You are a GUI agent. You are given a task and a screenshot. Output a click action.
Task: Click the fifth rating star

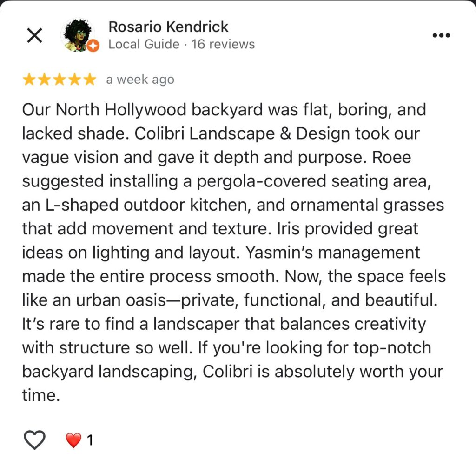tap(89, 80)
